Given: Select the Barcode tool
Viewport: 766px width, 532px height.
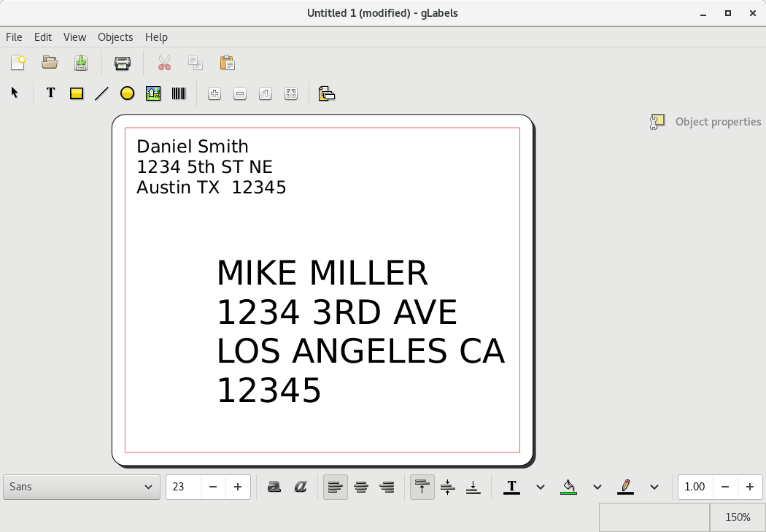Looking at the screenshot, I should click(179, 93).
